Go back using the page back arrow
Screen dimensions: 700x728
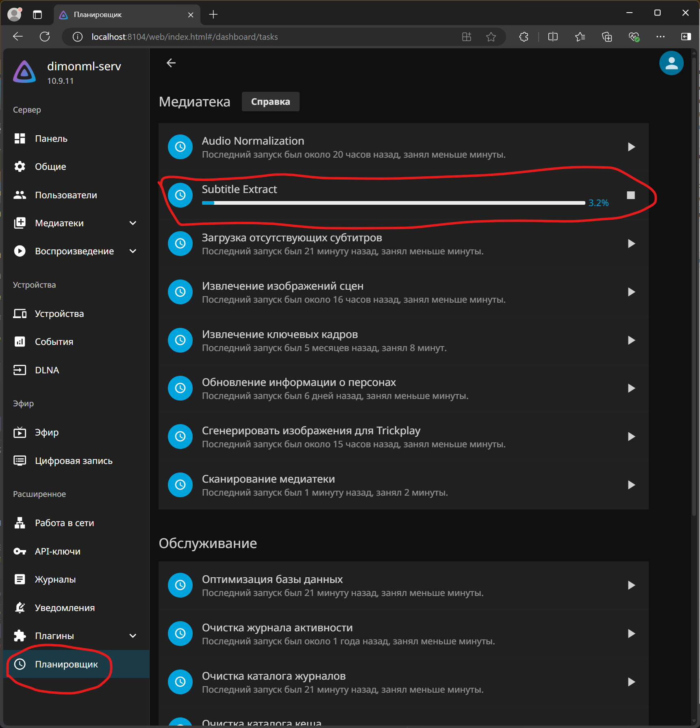(x=171, y=63)
